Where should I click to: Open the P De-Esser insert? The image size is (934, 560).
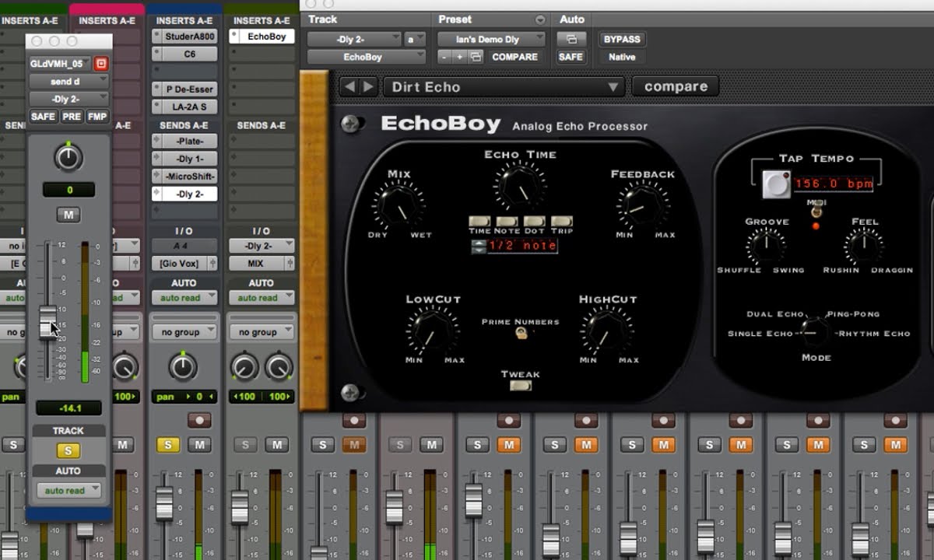pos(184,89)
